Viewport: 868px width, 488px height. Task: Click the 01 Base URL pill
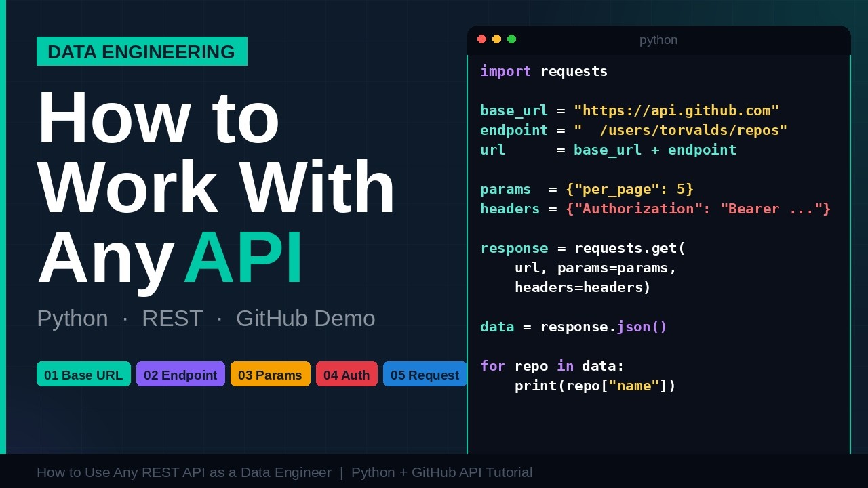coord(83,374)
